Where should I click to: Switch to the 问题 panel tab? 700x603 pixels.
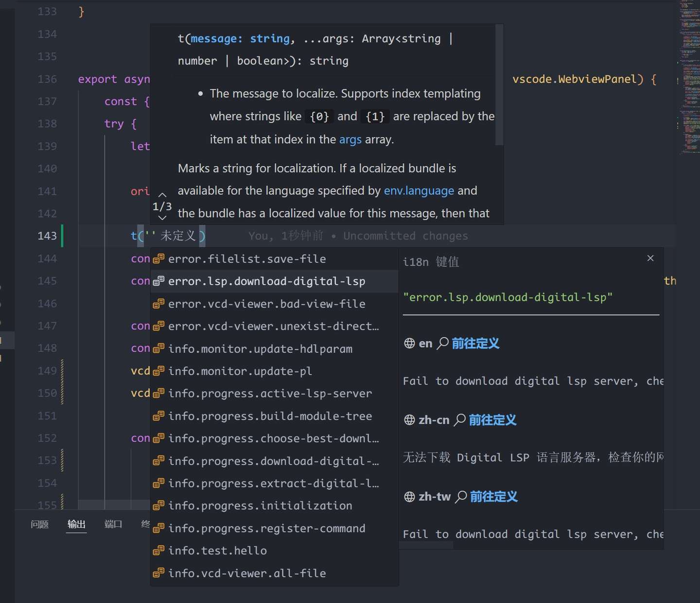point(39,524)
